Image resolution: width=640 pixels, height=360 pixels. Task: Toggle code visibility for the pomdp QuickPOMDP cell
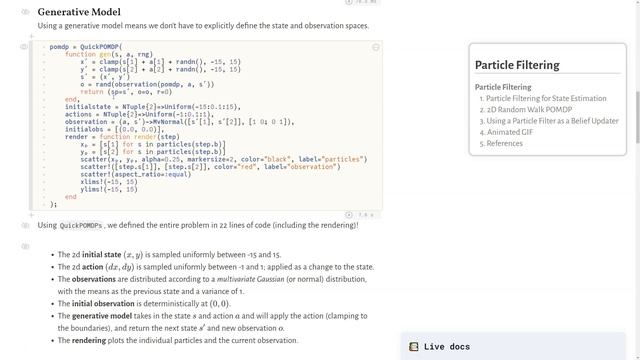coord(24,47)
